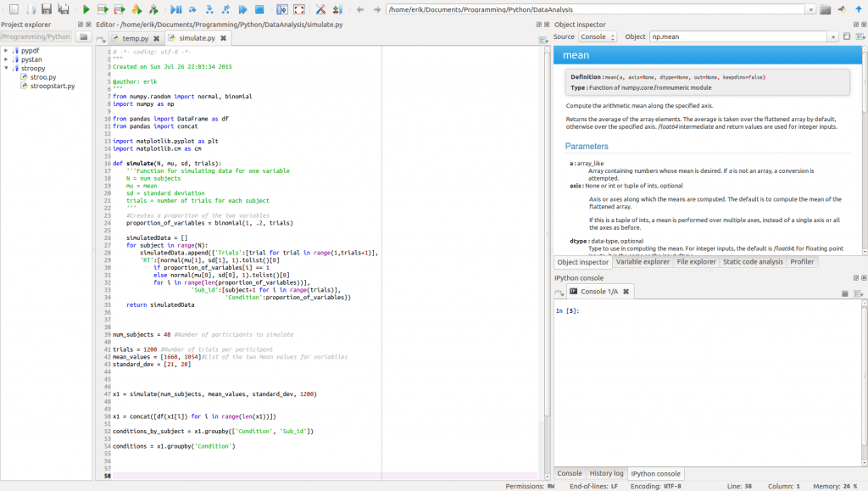The width and height of the screenshot is (868, 491).
Task: Stop the IPython kernel with the square icon
Action: [x=844, y=293]
